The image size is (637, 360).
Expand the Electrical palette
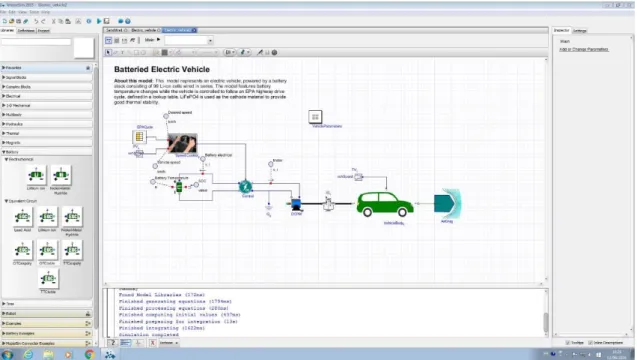point(47,96)
